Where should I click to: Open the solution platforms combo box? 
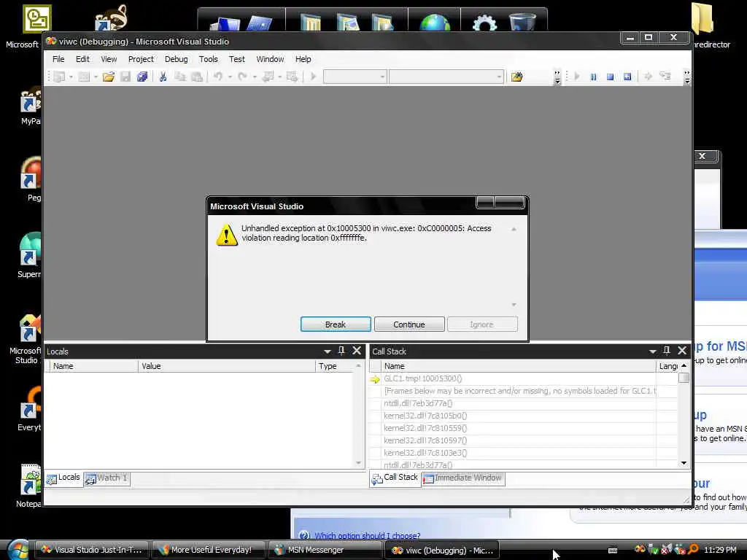(446, 77)
